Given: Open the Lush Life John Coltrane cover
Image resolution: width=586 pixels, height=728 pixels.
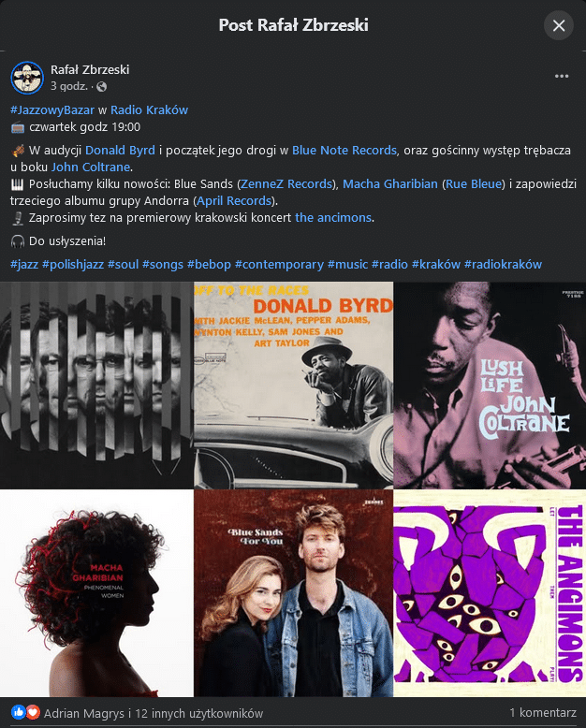Looking at the screenshot, I should (490, 386).
